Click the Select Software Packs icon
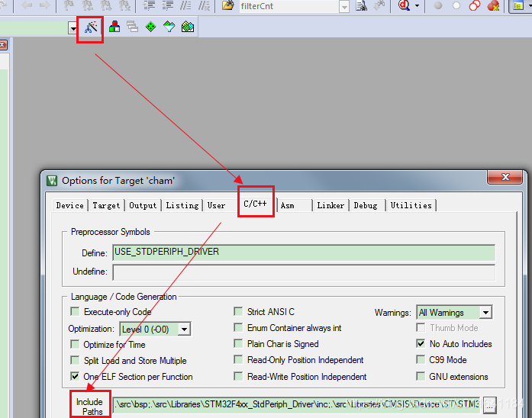The width and height of the screenshot is (532, 418). coord(169,27)
